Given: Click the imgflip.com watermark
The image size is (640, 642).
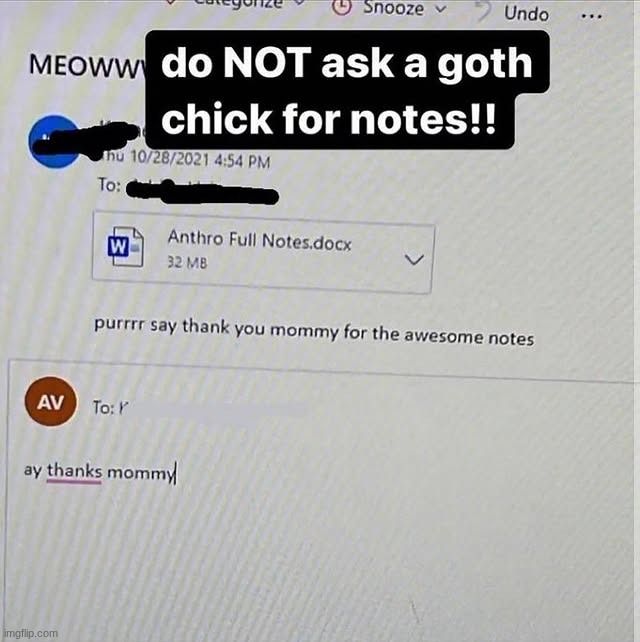Looking at the screenshot, I should pyautogui.click(x=30, y=633).
